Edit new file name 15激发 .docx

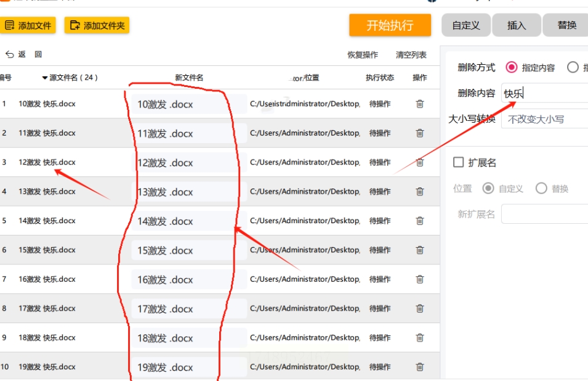coord(189,250)
